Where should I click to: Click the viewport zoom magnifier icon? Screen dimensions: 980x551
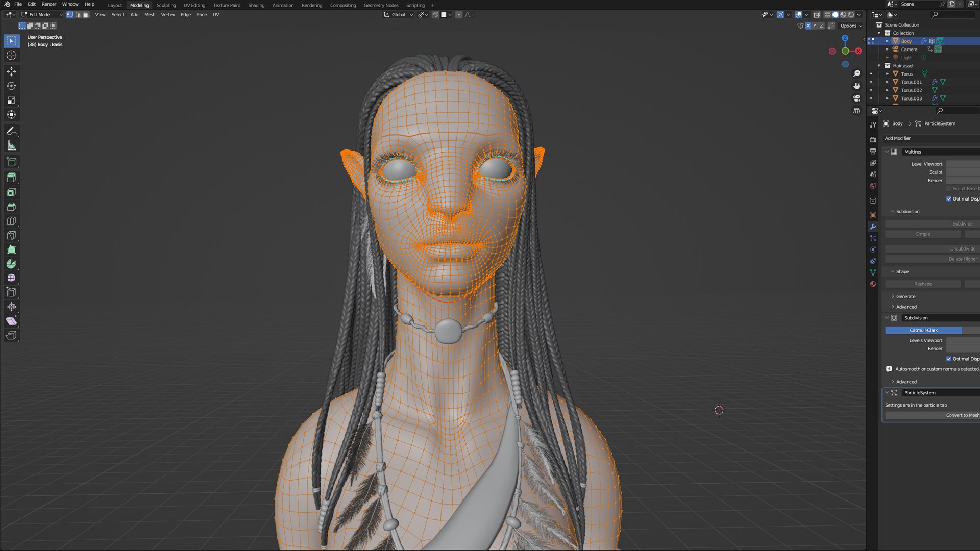(856, 73)
